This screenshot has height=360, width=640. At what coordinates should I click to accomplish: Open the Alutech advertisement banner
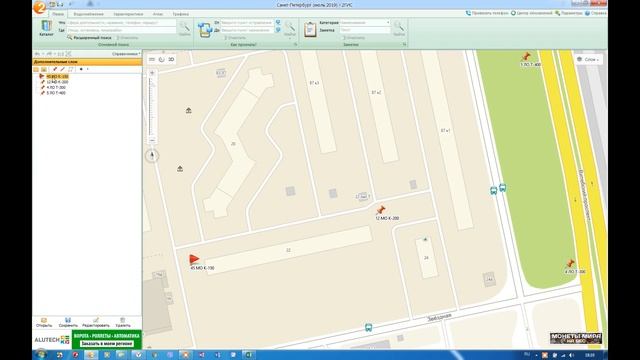(87, 340)
